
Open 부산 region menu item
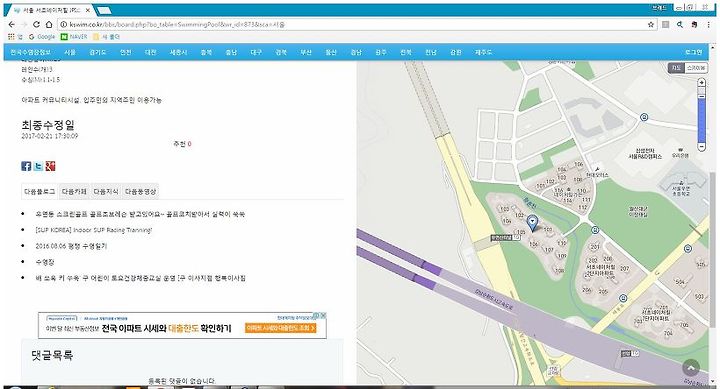pos(306,52)
